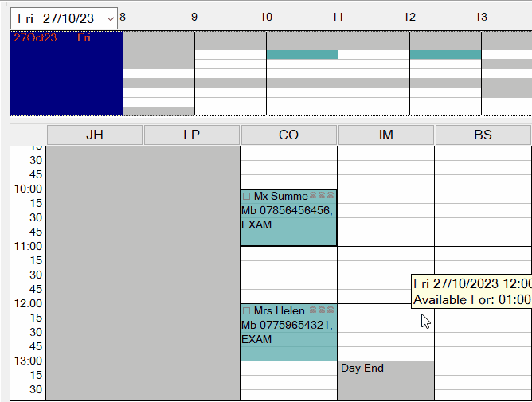Select the LP column header

[x=192, y=135]
